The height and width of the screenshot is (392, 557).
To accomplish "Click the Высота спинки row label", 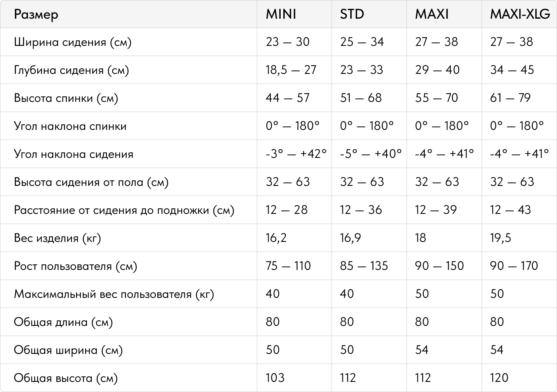I will (x=66, y=98).
